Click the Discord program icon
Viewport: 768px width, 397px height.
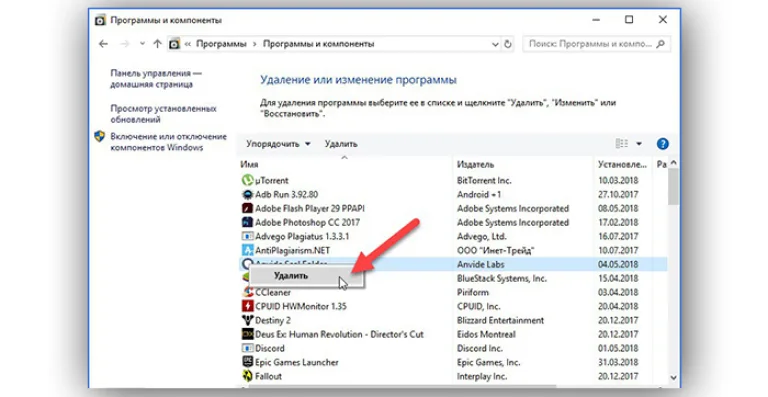pos(247,349)
